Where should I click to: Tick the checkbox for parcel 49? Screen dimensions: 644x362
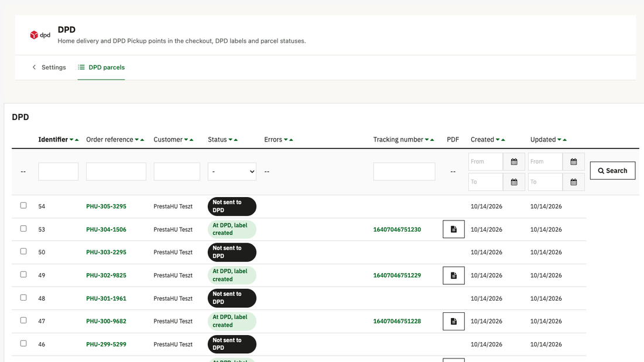tap(23, 274)
